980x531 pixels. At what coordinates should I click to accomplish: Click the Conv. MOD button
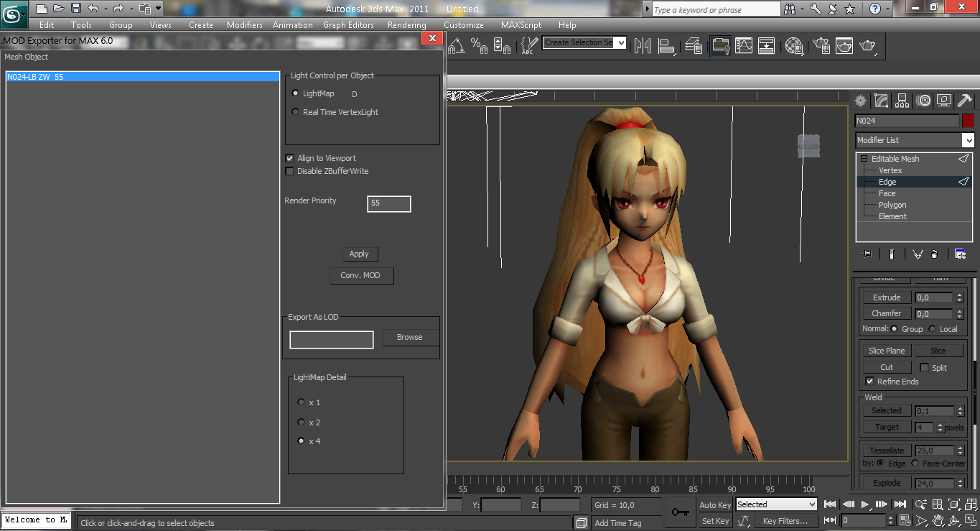[361, 276]
